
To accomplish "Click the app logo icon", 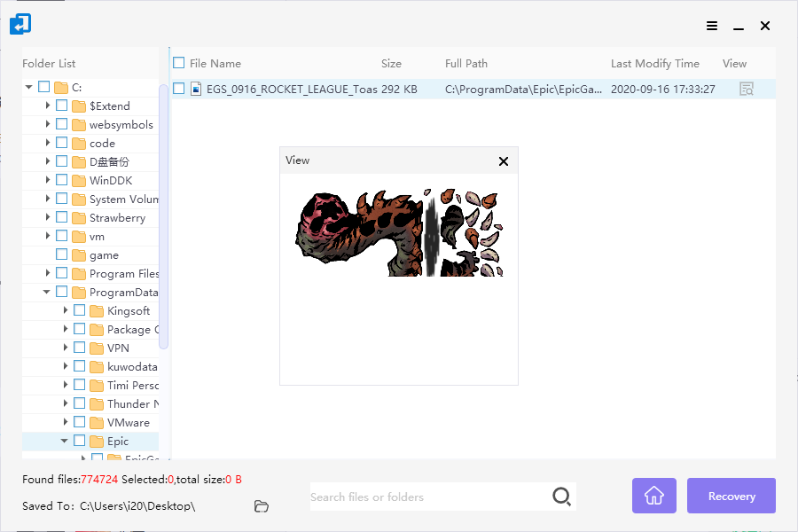I will [20, 24].
